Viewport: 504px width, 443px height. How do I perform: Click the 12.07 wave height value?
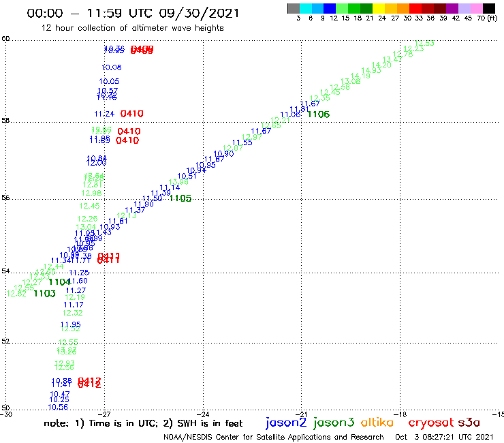pos(233,148)
